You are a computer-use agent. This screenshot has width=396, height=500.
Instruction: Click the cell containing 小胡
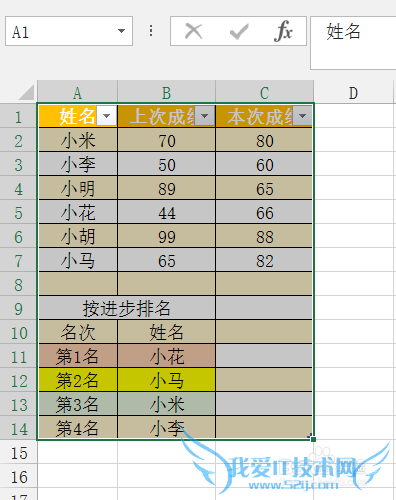tap(78, 236)
